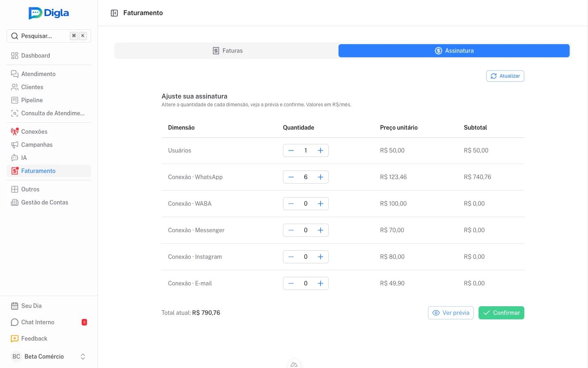This screenshot has width=588, height=368.
Task: Open IA page in sidebar
Action: point(49,158)
